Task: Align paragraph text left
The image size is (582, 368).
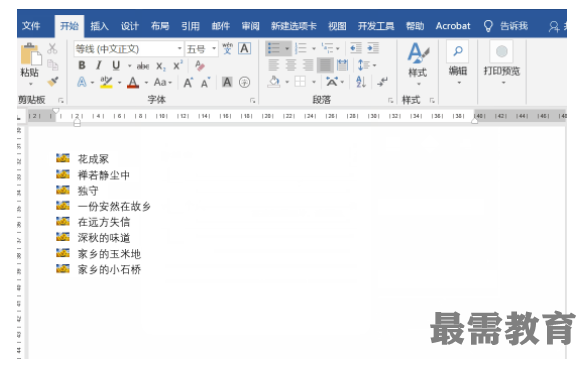Action: 274,65
